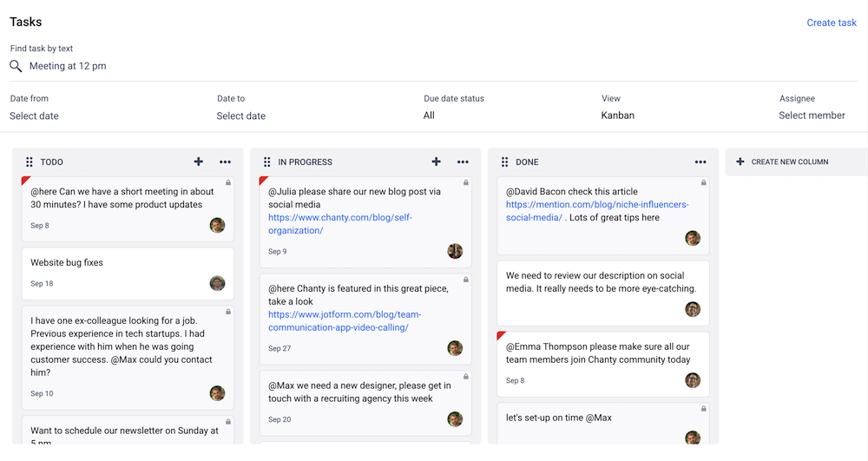Grab the TODO column drag handle
Screen dimensions: 868x461
click(30, 161)
